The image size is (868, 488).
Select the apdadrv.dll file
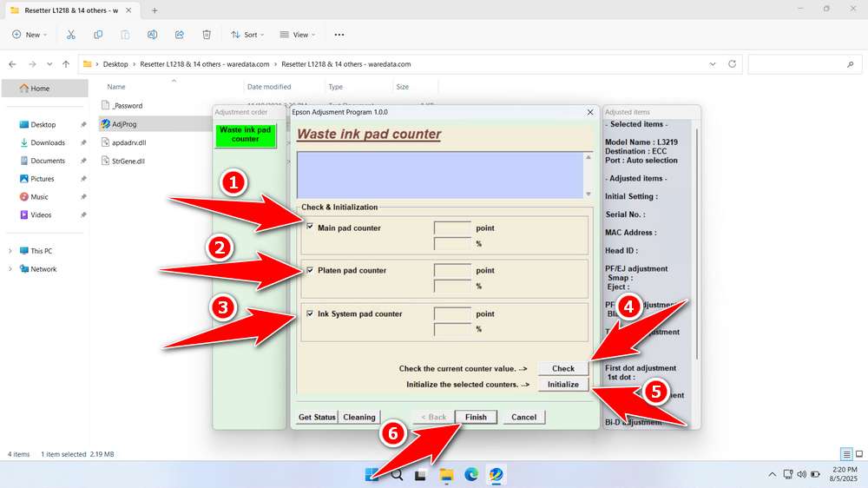point(129,143)
